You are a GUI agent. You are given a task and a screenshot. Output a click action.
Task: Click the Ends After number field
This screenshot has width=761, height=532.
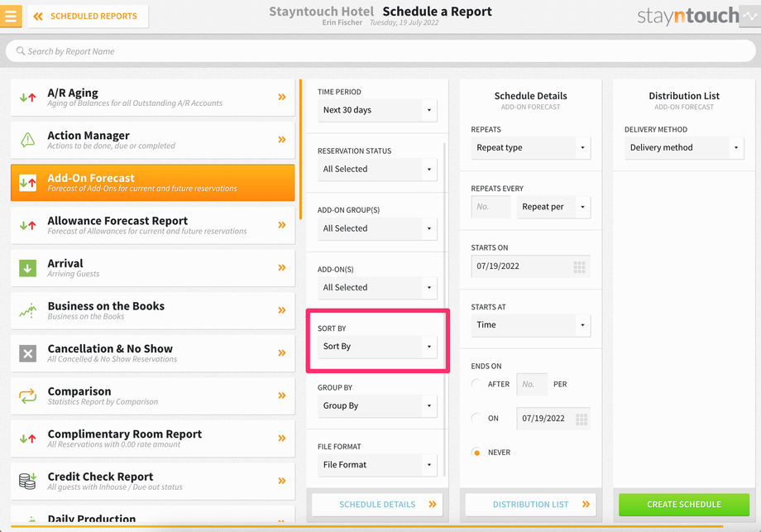[532, 385]
